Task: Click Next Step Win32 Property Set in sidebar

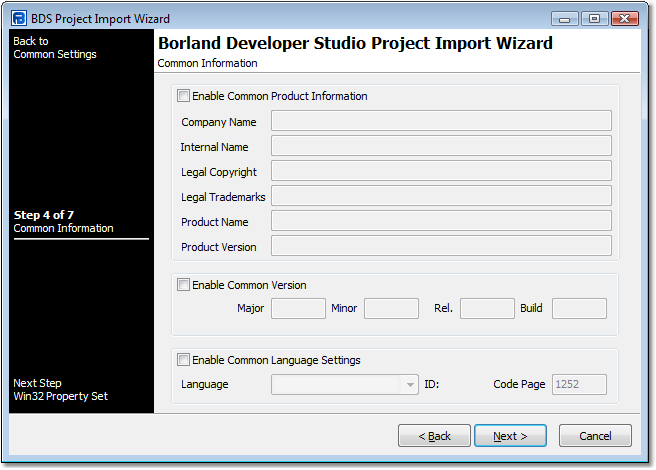Action: coord(60,389)
